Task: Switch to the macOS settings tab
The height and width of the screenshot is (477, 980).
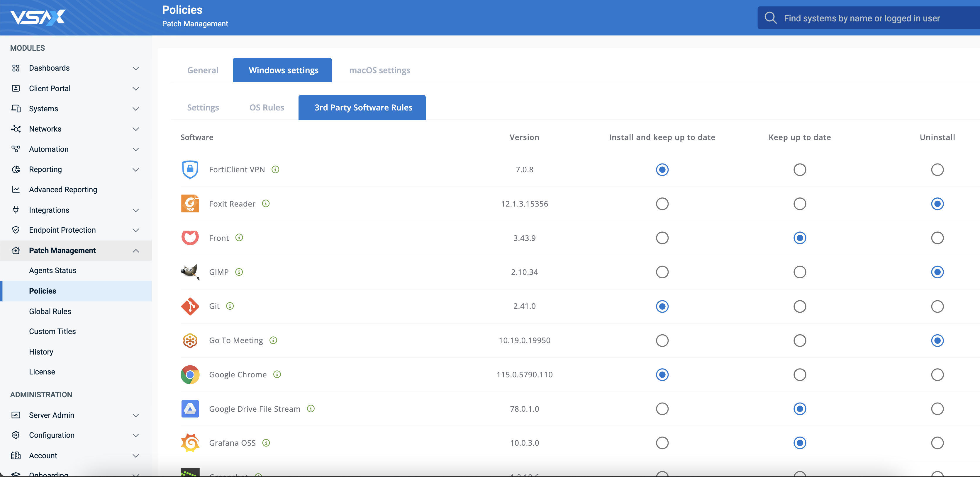Action: pos(379,70)
